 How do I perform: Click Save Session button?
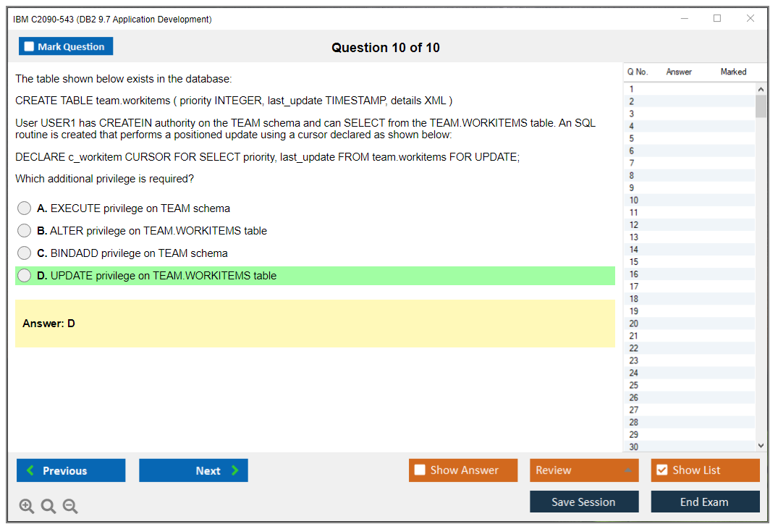[x=583, y=502]
